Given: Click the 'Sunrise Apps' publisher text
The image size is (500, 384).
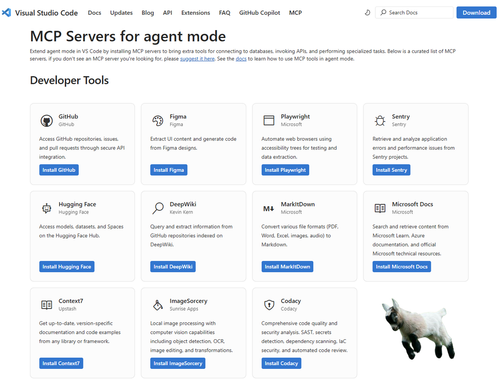Looking at the screenshot, I should tap(184, 309).
